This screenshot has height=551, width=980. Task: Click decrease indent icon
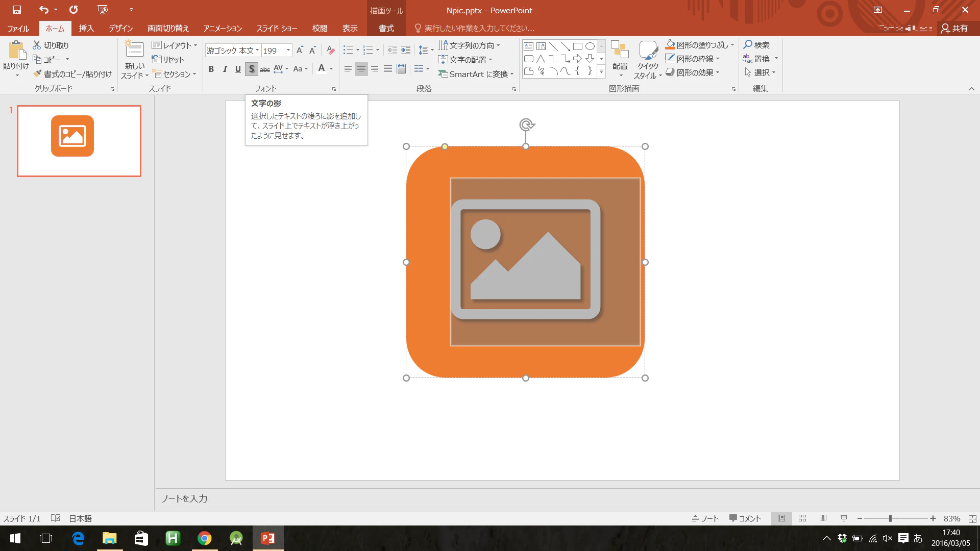(392, 50)
